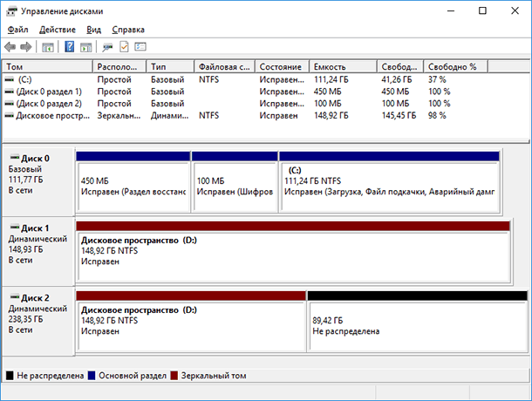Click the black Не распределена legend swatch
532x401 pixels.
pyautogui.click(x=10, y=376)
